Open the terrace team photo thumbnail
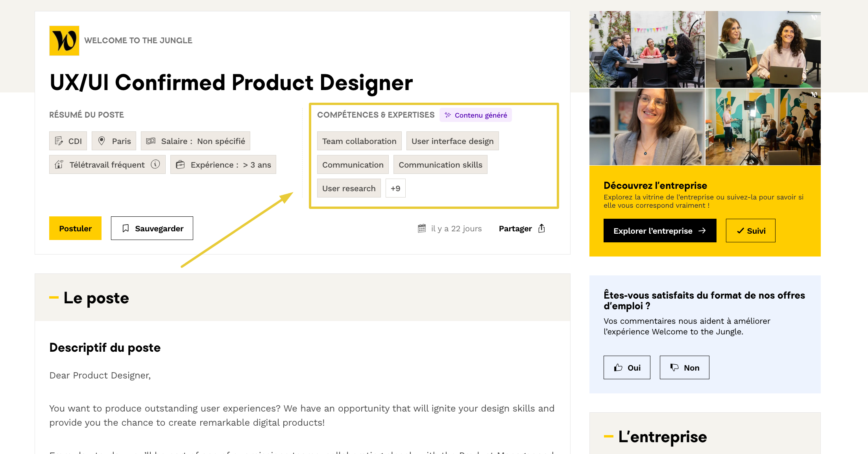This screenshot has height=454, width=868. 647,49
